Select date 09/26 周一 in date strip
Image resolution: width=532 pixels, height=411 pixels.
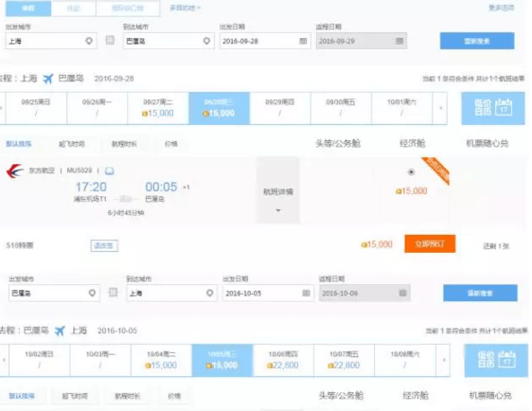[98, 108]
